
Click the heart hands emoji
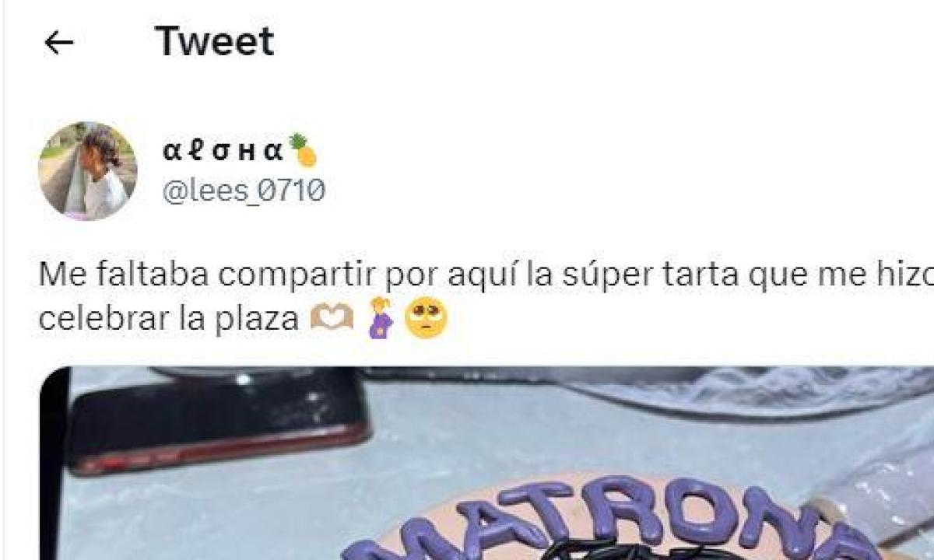click(x=332, y=319)
